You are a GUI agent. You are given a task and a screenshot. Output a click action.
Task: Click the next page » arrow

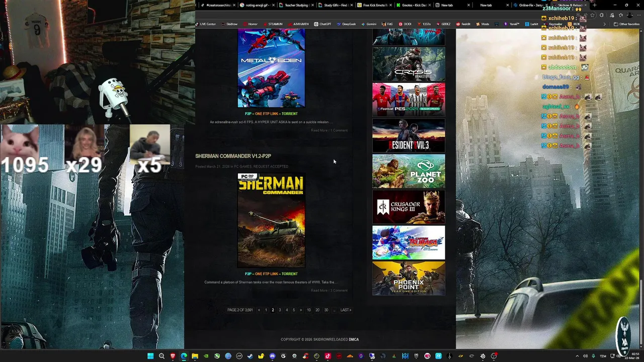click(301, 310)
